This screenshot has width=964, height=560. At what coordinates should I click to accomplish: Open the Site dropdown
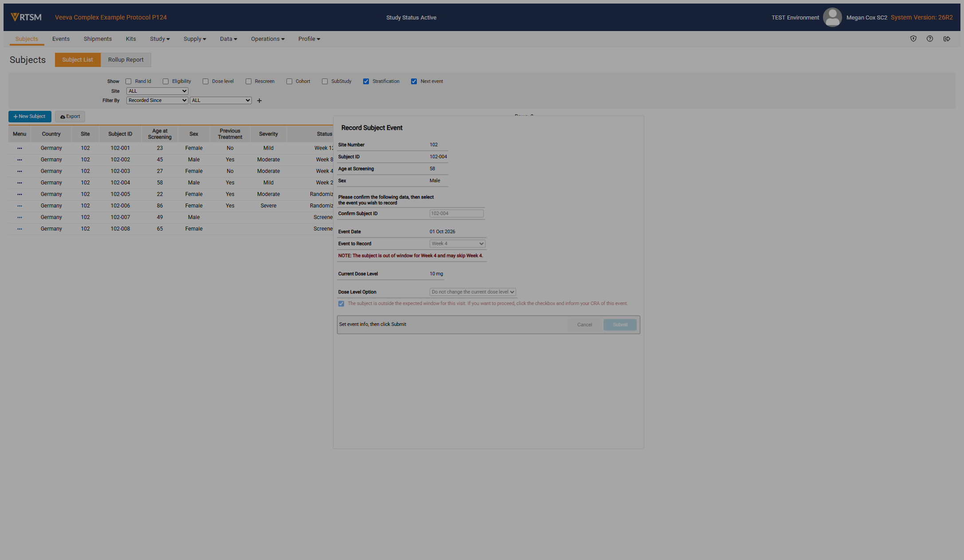(157, 91)
